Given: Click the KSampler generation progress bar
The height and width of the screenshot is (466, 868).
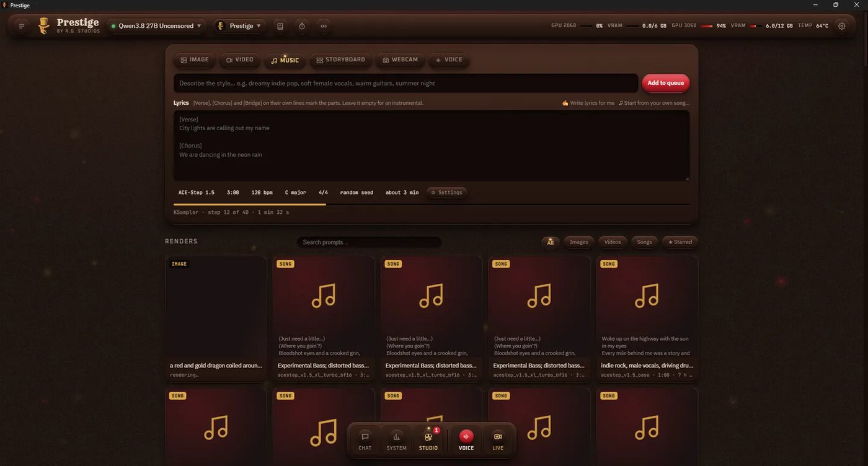Looking at the screenshot, I should [x=432, y=204].
